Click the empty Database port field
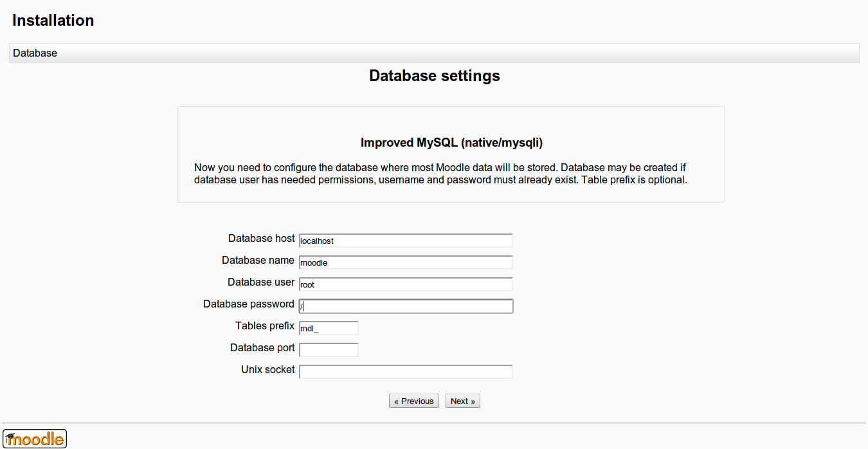This screenshot has width=868, height=449. 329,350
